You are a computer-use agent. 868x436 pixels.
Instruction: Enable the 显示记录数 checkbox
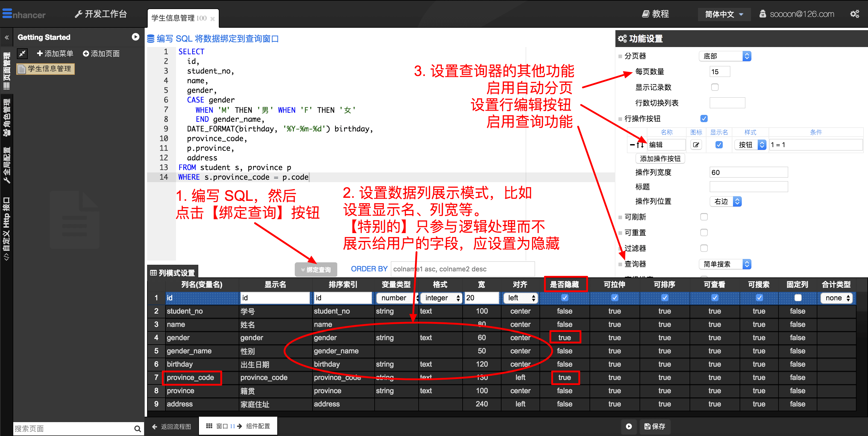(714, 87)
